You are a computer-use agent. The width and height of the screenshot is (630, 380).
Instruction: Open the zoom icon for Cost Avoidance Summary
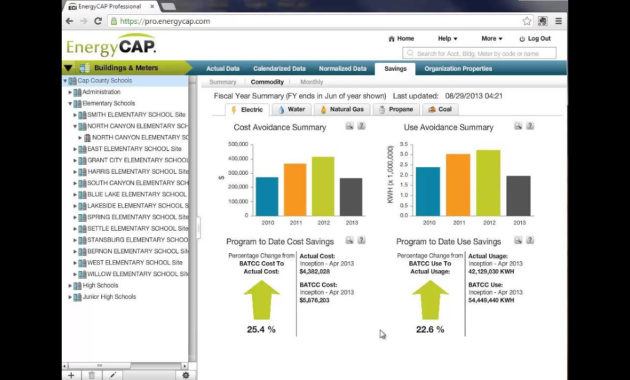[350, 126]
